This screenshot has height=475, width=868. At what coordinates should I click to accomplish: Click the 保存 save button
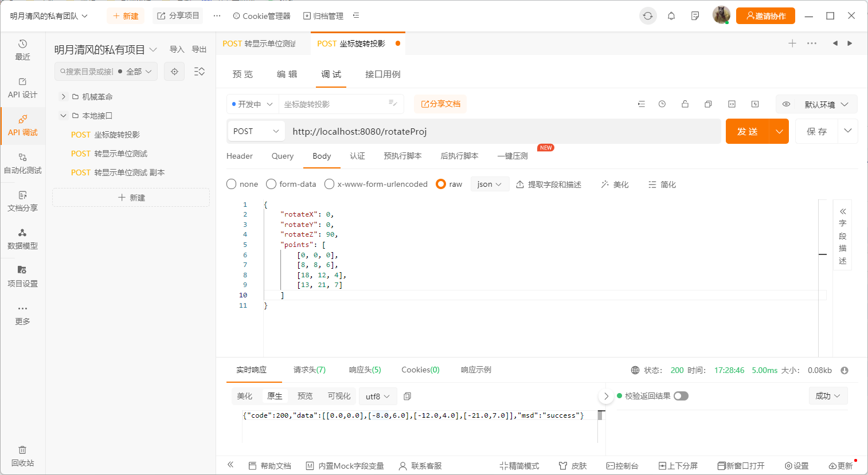click(817, 131)
